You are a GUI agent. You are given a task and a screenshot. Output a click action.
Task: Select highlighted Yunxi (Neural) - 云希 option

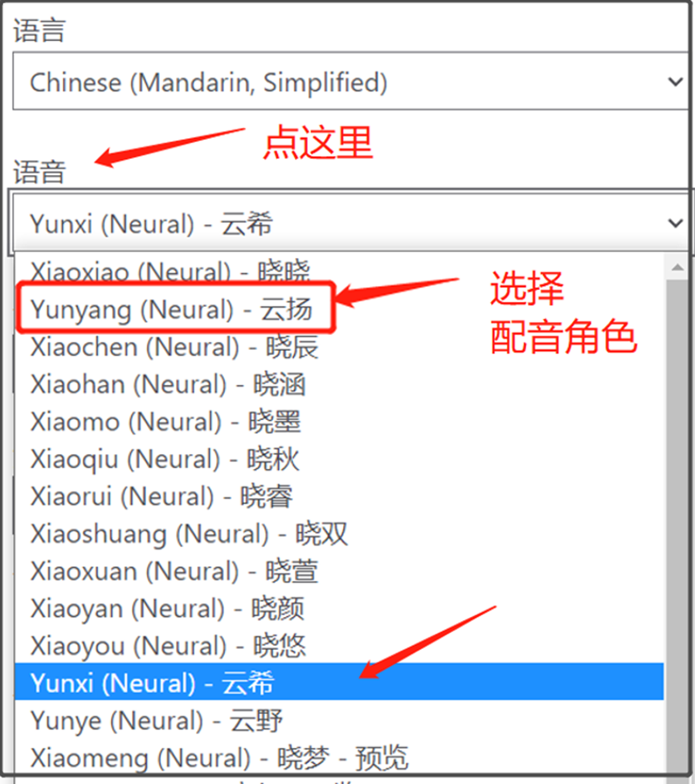click(x=339, y=682)
